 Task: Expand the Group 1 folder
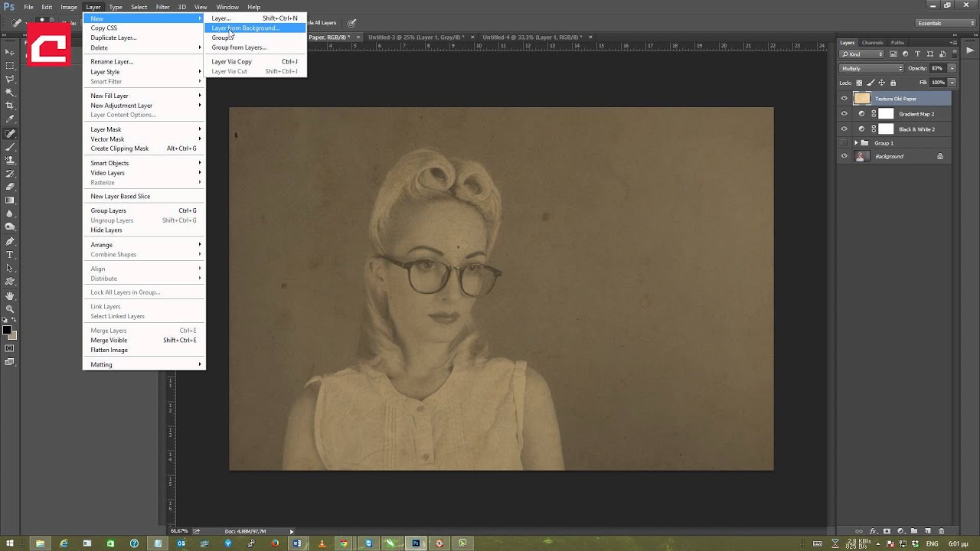856,143
